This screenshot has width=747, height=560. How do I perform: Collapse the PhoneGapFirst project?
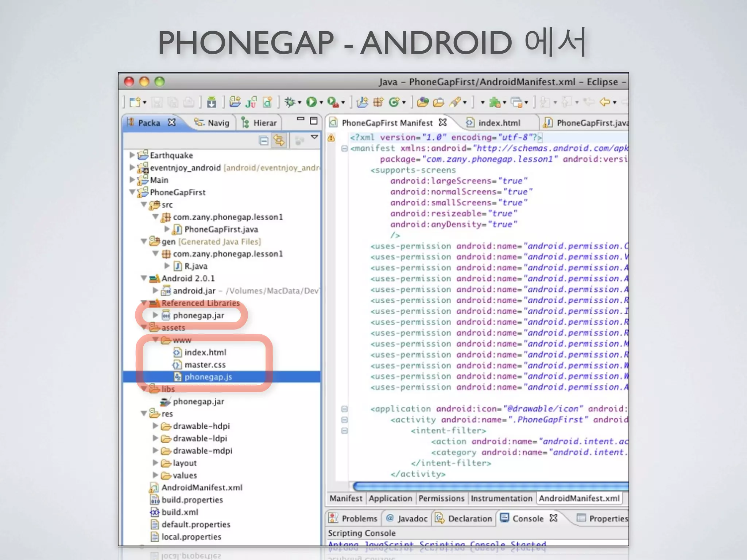[132, 192]
